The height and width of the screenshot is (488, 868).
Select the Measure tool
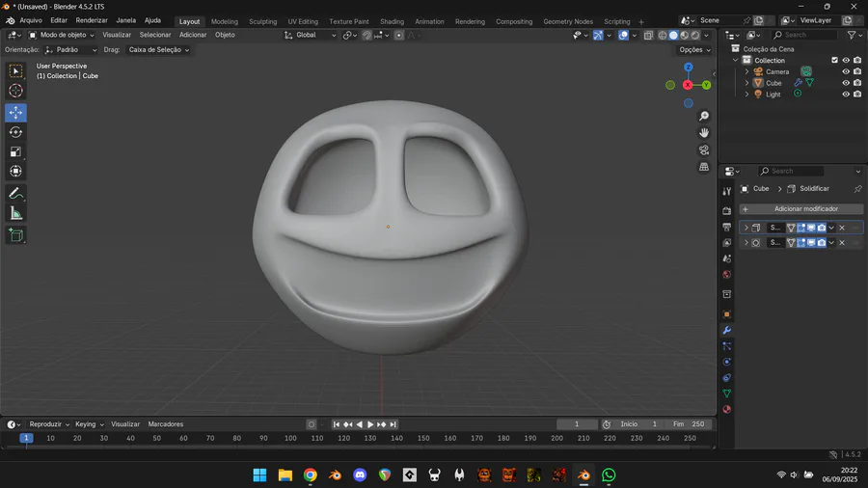(15, 213)
